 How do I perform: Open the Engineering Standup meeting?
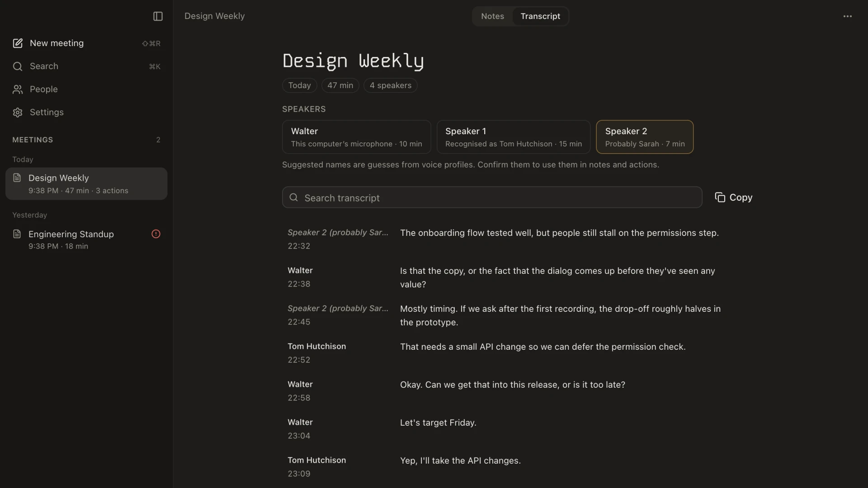86,240
